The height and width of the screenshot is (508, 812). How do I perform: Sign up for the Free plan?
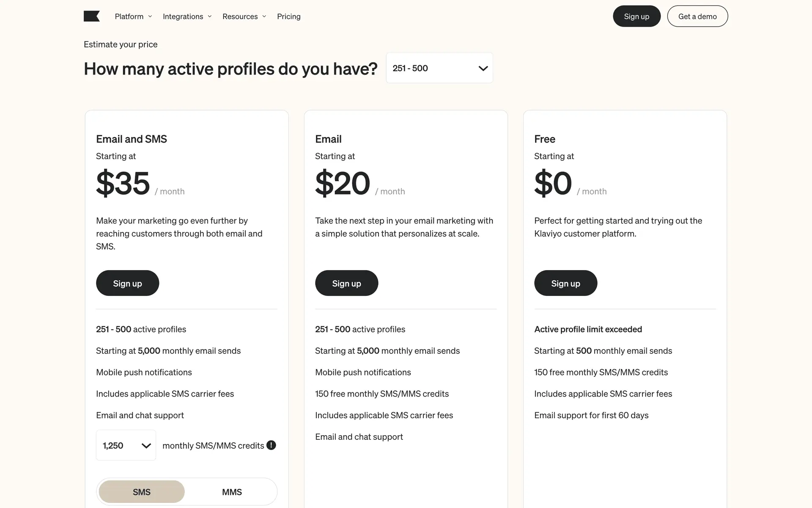click(565, 283)
